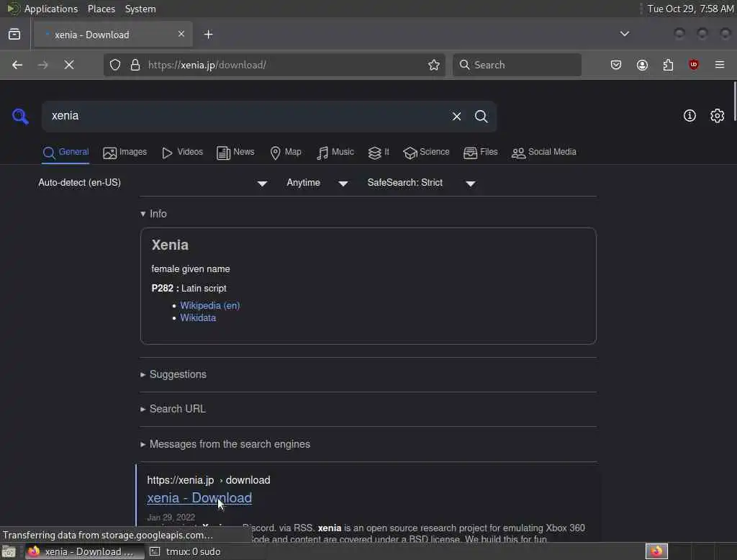
Task: Stop page loading
Action: tap(69, 65)
